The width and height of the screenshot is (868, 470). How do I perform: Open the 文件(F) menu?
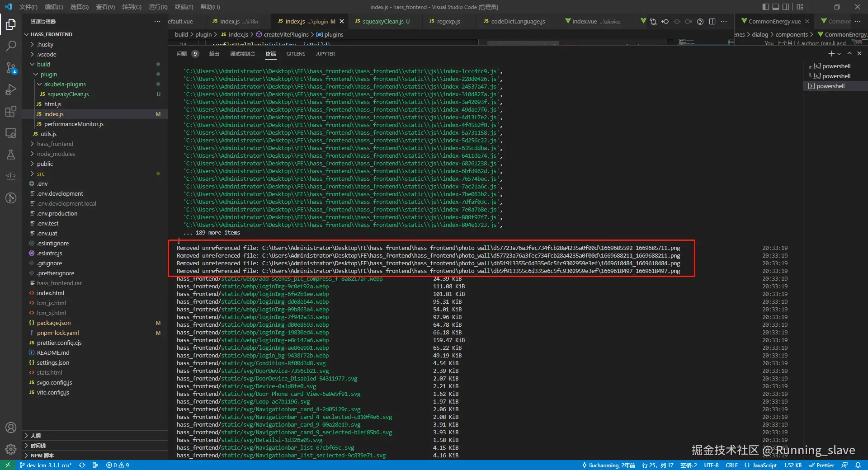point(28,7)
